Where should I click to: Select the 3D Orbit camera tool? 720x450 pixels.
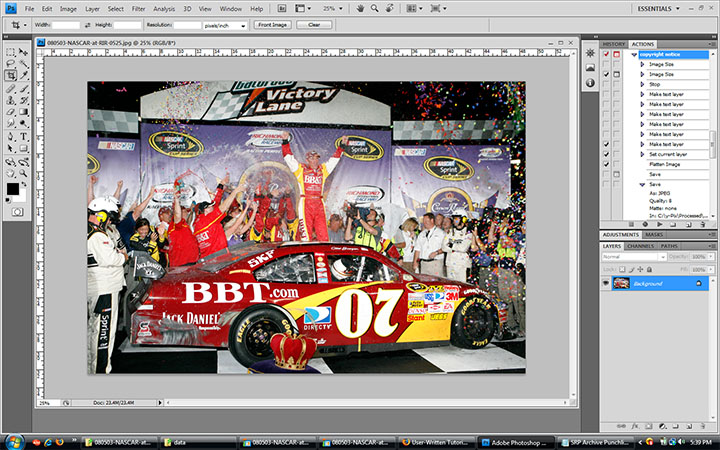[x=23, y=162]
